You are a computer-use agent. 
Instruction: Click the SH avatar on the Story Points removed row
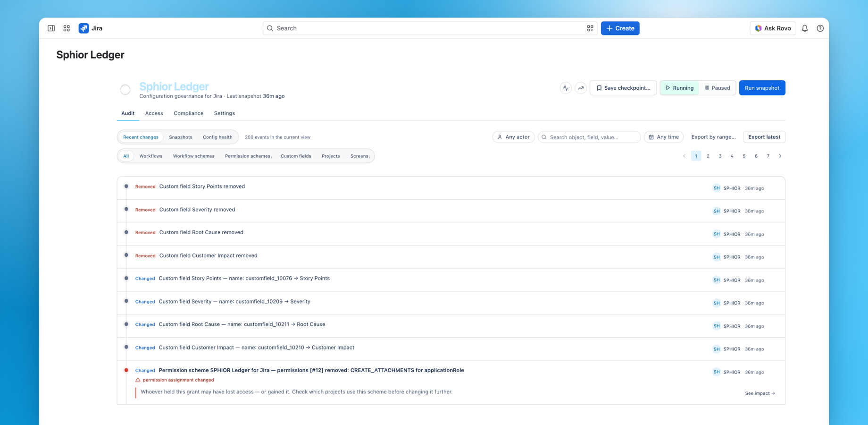[716, 188]
